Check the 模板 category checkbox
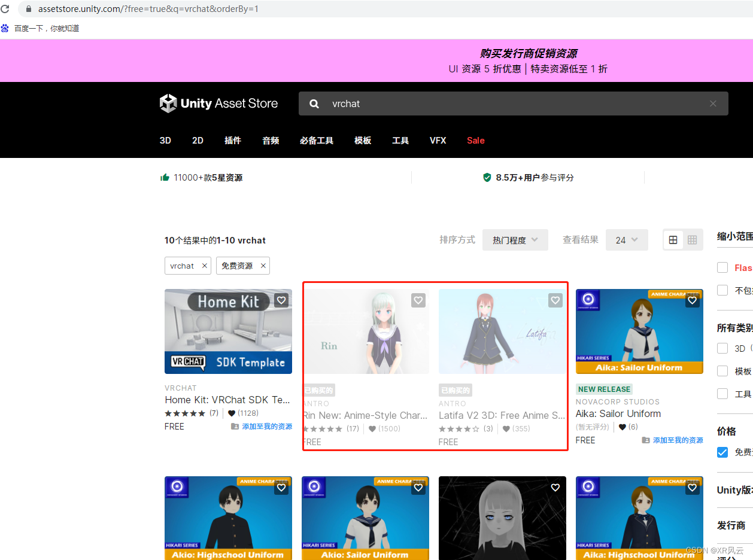 coord(722,371)
